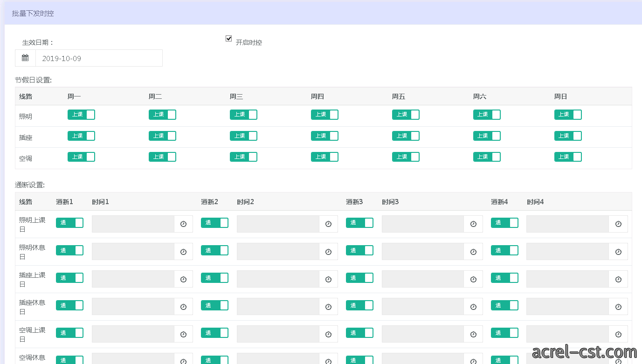Open the calendar icon beside 生效日期
The width and height of the screenshot is (642, 364).
click(25, 58)
